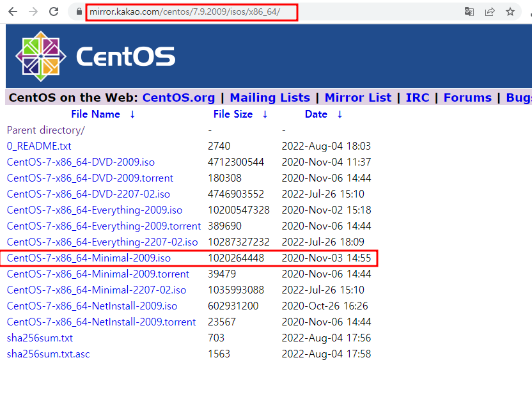Go to Parent directory/
The height and width of the screenshot is (399, 532).
[46, 130]
